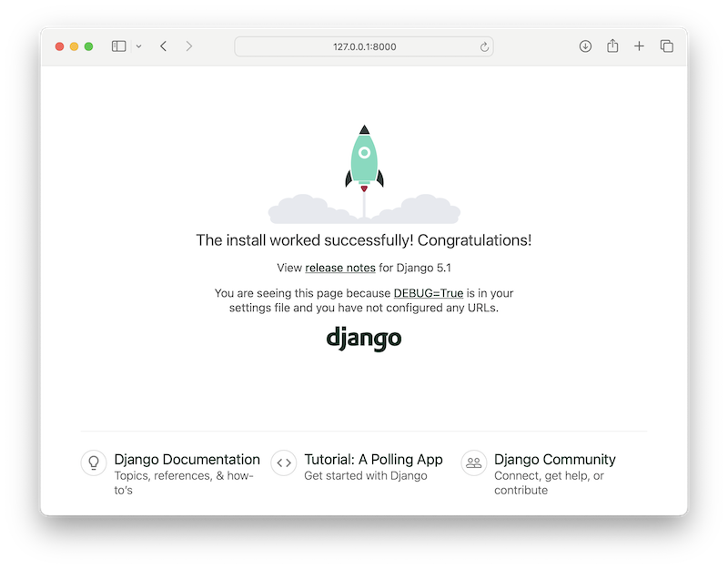Screen dimensions: 728x569
Task: Open the release notes link
Action: [340, 269]
